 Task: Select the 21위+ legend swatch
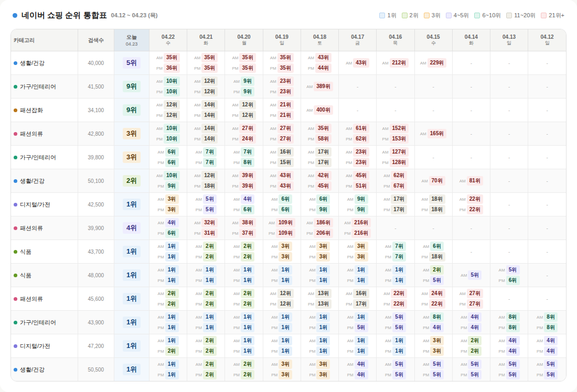[x=543, y=16]
